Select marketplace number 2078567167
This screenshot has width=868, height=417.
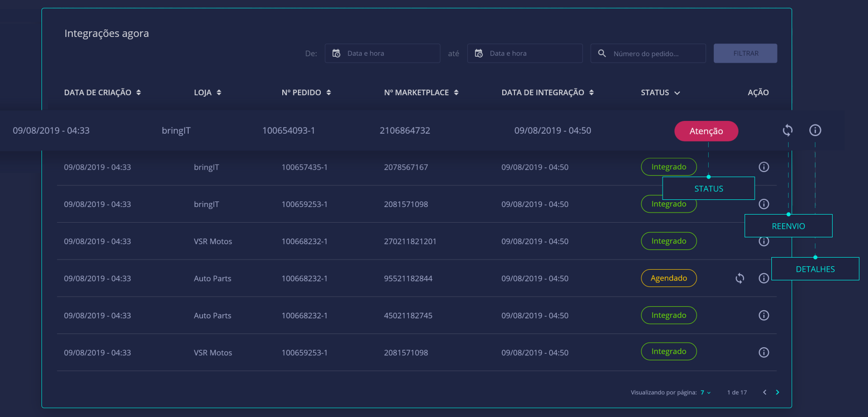pyautogui.click(x=406, y=167)
